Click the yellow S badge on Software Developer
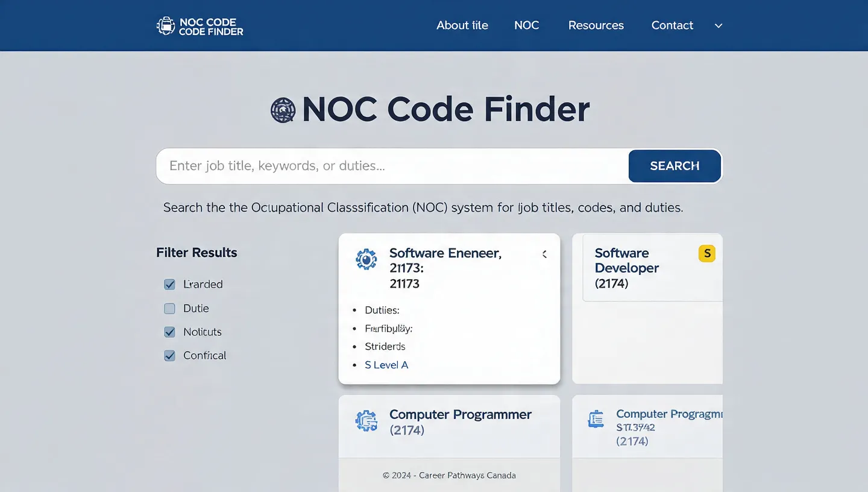The image size is (868, 492). click(x=706, y=253)
